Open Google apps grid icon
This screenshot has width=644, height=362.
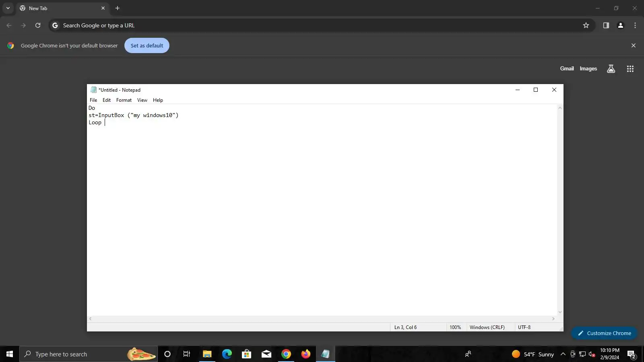pyautogui.click(x=630, y=69)
